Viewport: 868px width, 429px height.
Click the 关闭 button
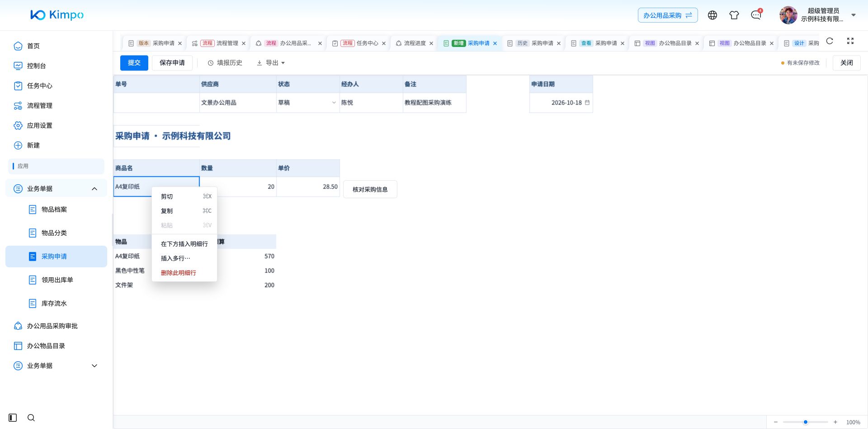click(847, 63)
